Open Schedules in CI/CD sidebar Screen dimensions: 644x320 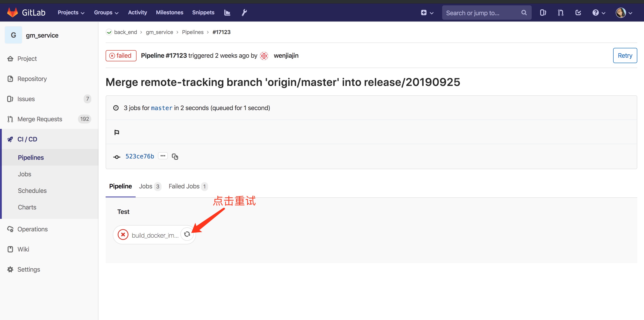[32, 190]
